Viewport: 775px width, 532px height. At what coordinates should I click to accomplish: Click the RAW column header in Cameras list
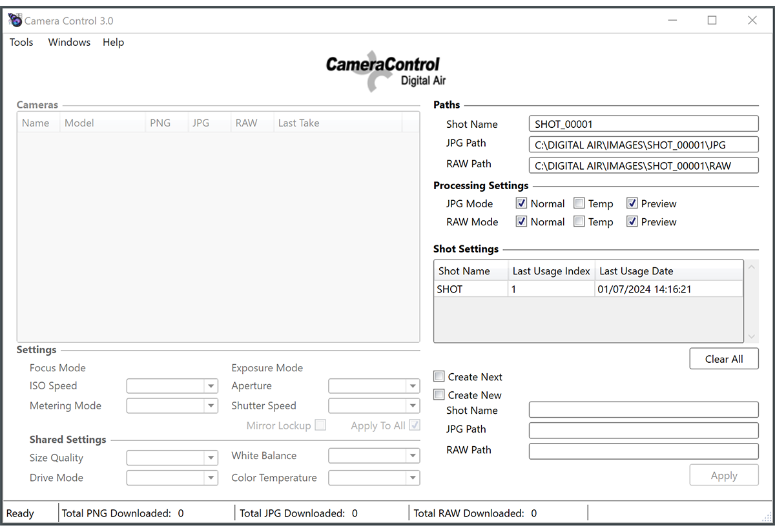252,123
